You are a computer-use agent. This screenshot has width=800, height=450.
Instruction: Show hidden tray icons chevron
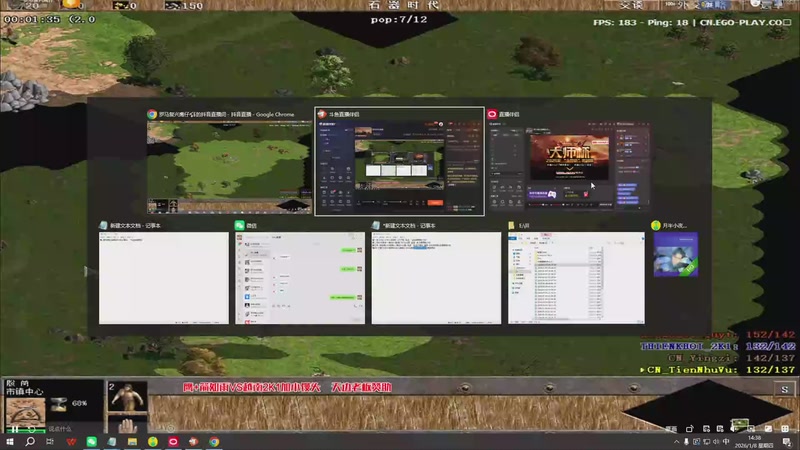[677, 442]
